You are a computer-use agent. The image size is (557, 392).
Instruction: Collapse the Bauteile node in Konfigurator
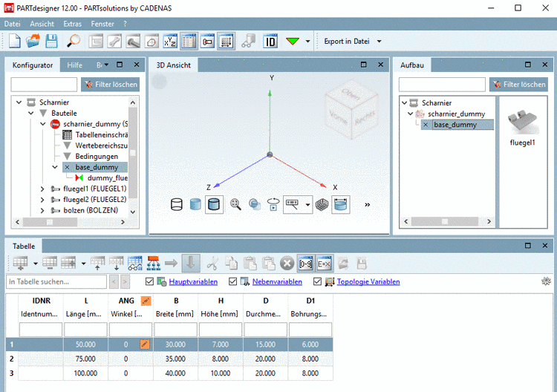(31, 114)
